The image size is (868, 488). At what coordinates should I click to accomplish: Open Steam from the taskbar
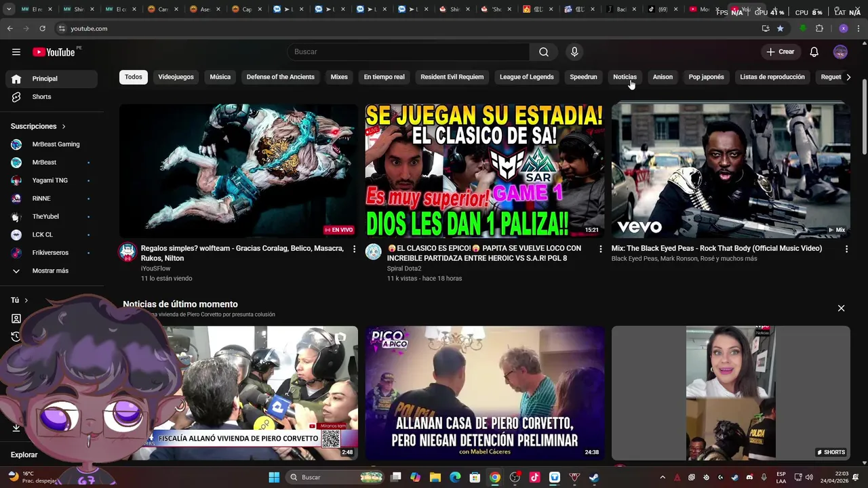point(594,477)
